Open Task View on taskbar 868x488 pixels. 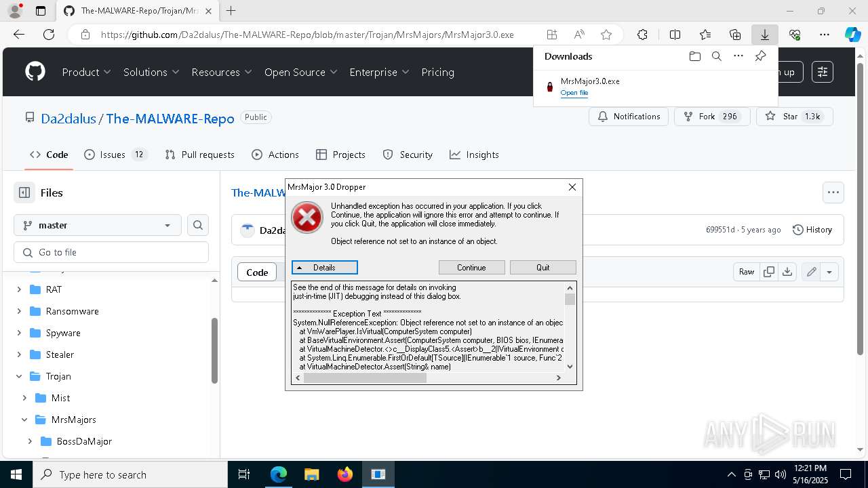click(x=244, y=474)
